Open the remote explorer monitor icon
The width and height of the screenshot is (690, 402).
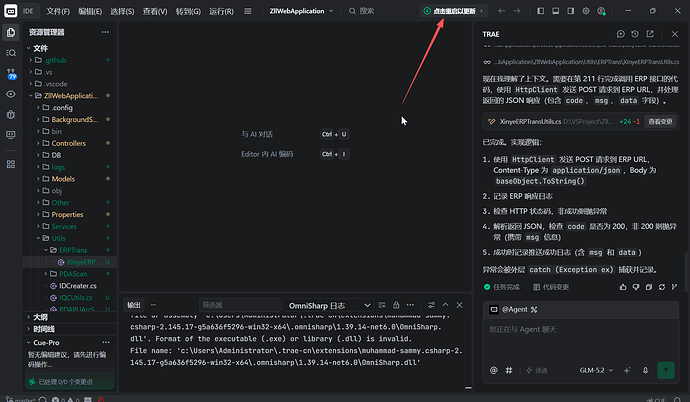coord(11,135)
